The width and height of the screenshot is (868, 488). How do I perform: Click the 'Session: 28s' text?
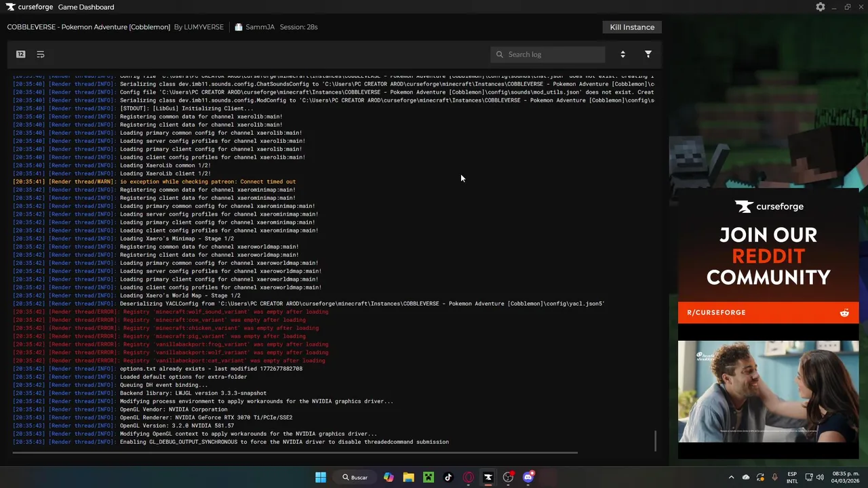pos(298,27)
